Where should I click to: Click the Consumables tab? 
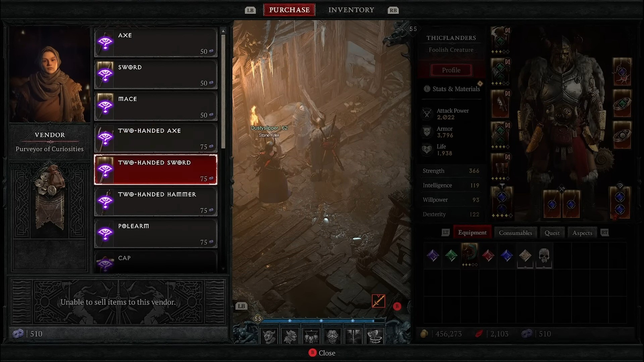pos(515,233)
